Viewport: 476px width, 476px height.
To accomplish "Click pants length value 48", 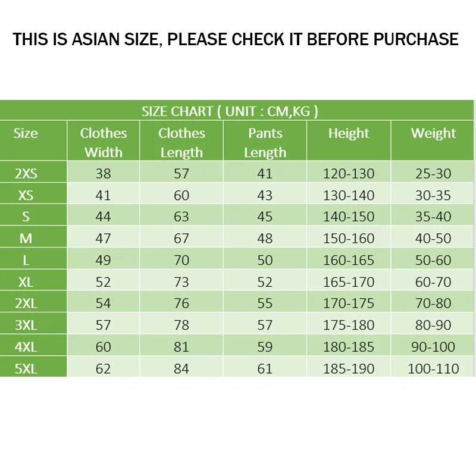I will pos(265,239).
